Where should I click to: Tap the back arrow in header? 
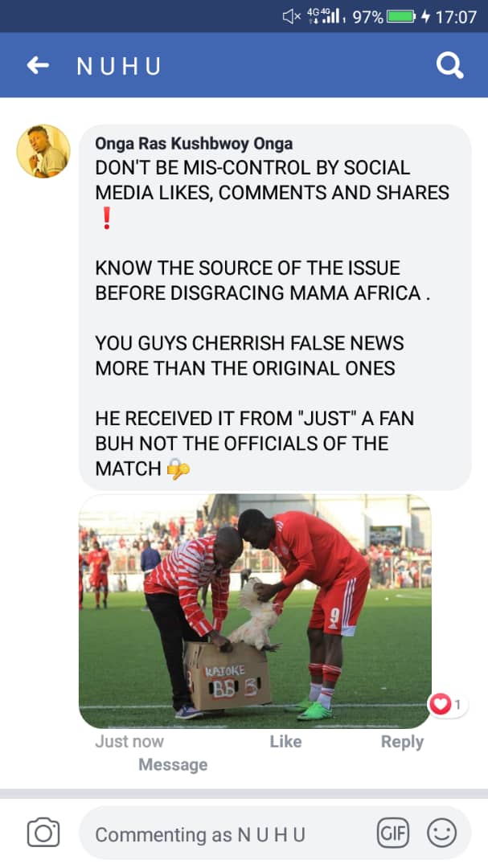pos(38,65)
